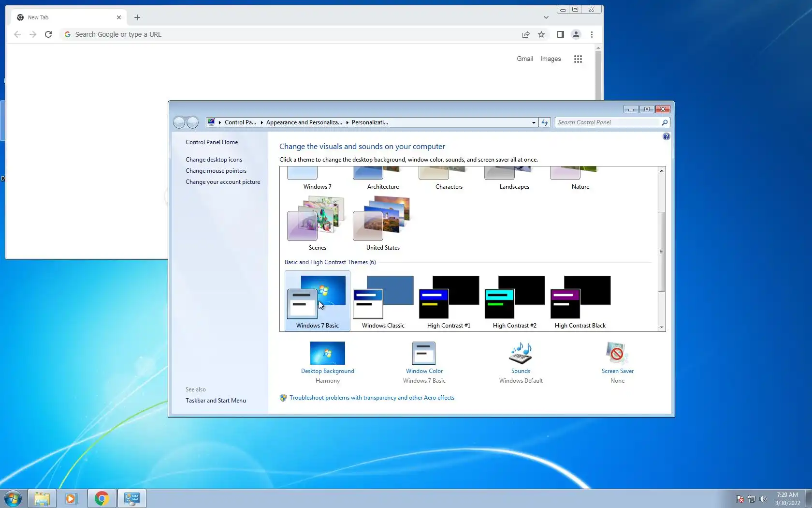
Task: Open the Gmail link
Action: [525, 59]
